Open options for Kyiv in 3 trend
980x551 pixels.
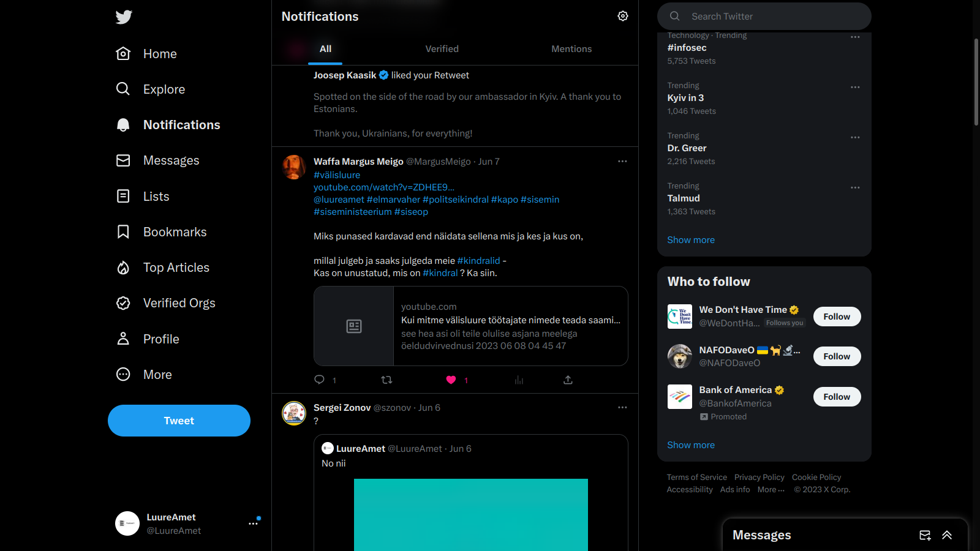point(855,87)
